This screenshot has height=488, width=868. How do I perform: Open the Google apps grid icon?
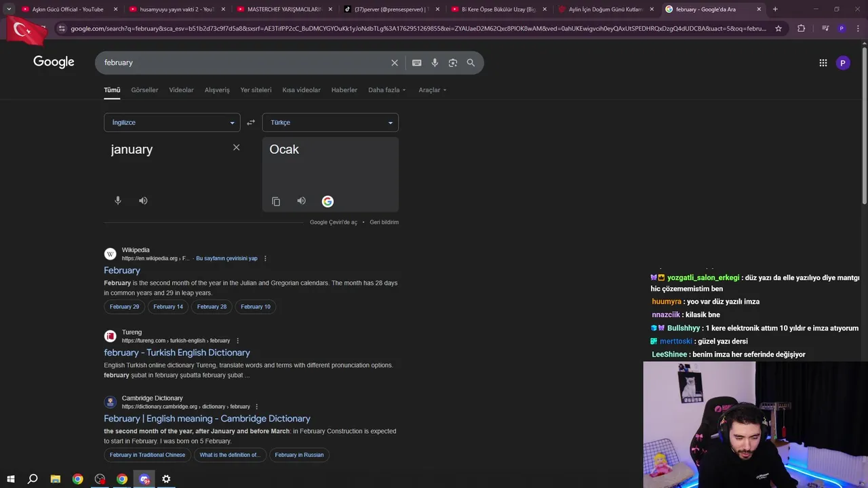click(x=823, y=63)
